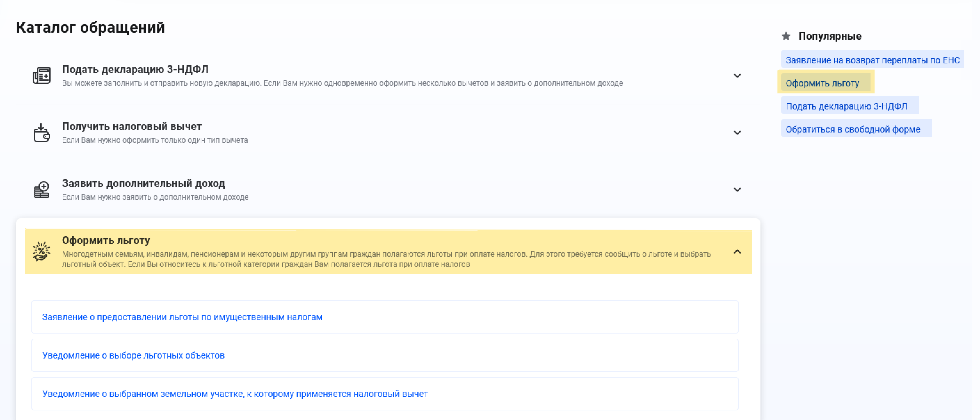
Task: Click the Оформить льготу catalog section heading
Action: tap(106, 240)
